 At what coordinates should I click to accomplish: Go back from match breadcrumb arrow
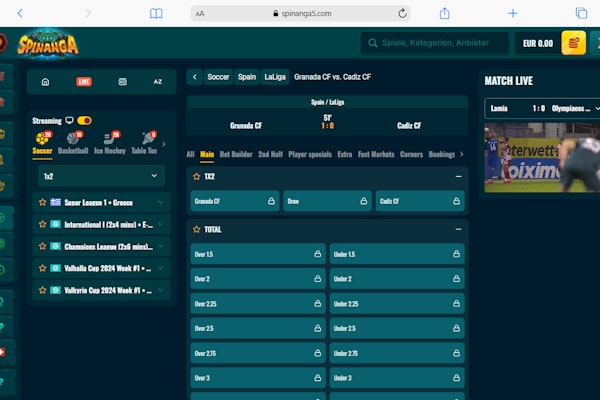195,77
